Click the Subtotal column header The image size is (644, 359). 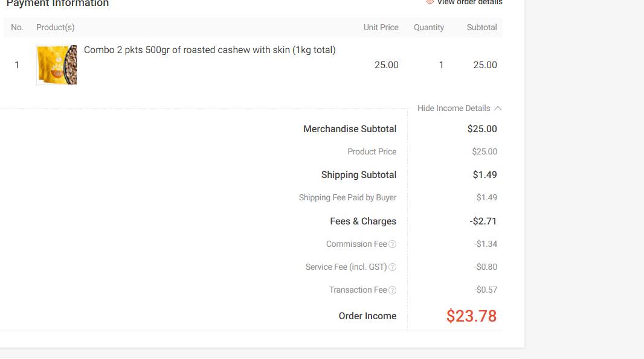(481, 28)
